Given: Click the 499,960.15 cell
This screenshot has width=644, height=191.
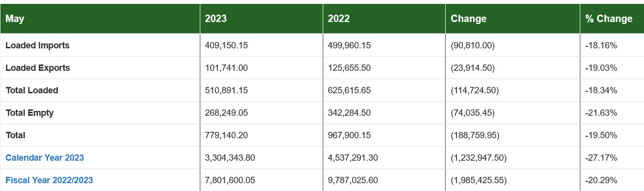Looking at the screenshot, I should (x=384, y=45).
